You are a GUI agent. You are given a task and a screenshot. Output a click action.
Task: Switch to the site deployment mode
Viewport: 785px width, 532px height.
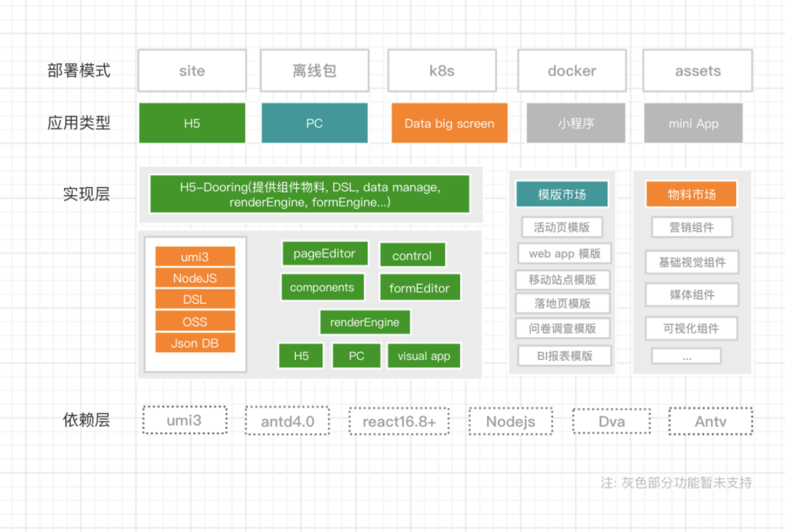click(191, 70)
